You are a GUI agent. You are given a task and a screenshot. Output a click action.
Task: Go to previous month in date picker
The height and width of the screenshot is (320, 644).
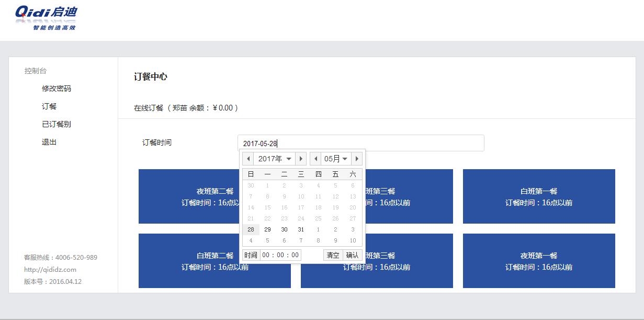click(315, 159)
